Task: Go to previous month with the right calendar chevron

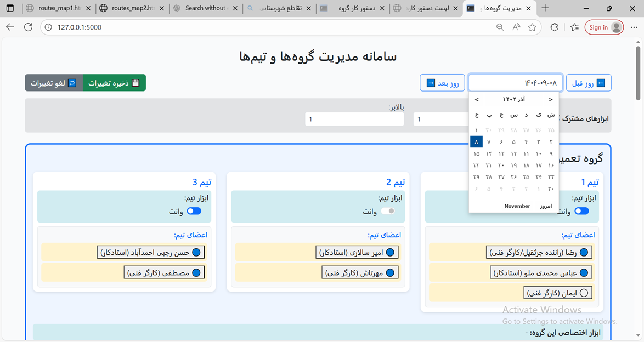Action: coord(551,100)
